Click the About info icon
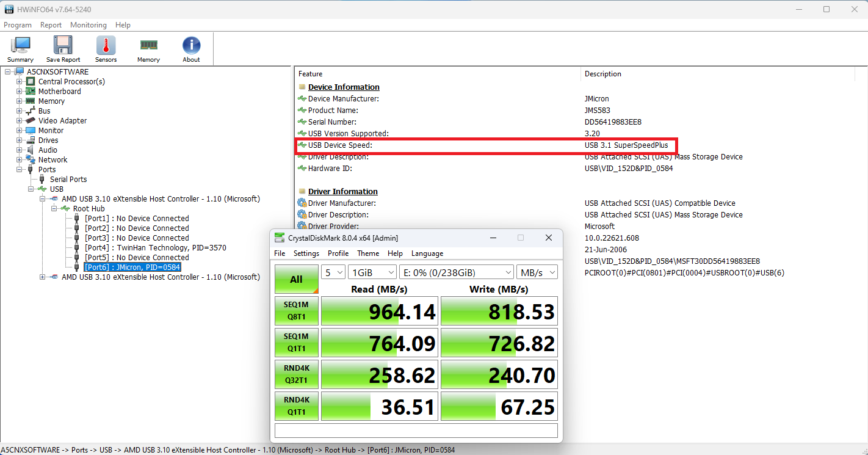The height and width of the screenshot is (455, 868). pos(191,49)
